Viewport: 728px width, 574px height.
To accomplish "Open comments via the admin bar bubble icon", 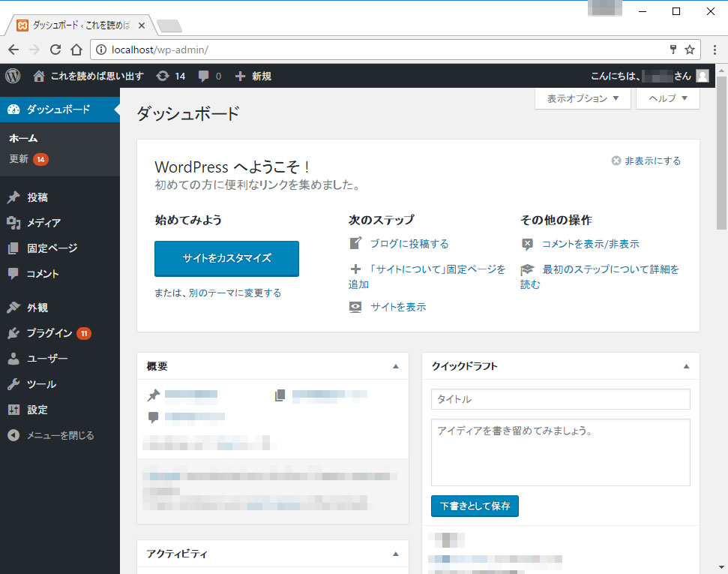I will (x=203, y=77).
